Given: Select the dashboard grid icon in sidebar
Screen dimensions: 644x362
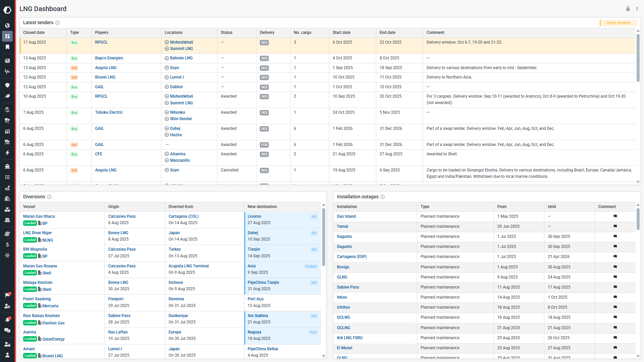Looking at the screenshot, I should 7,36.
